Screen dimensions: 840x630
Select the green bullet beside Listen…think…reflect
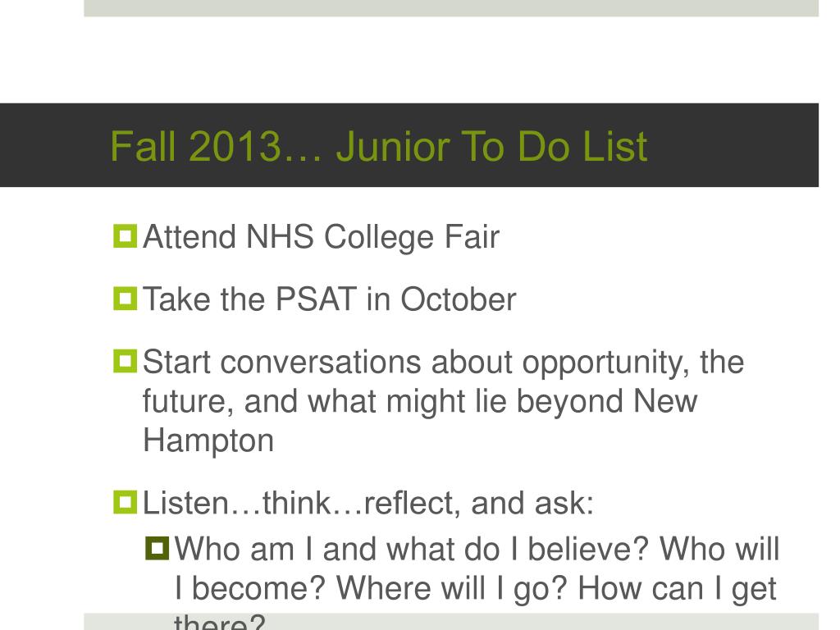coord(125,503)
